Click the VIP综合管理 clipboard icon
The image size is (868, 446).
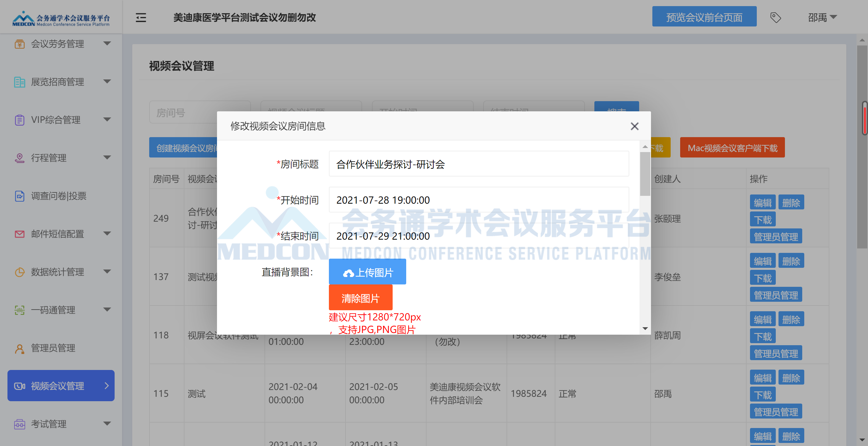point(20,120)
